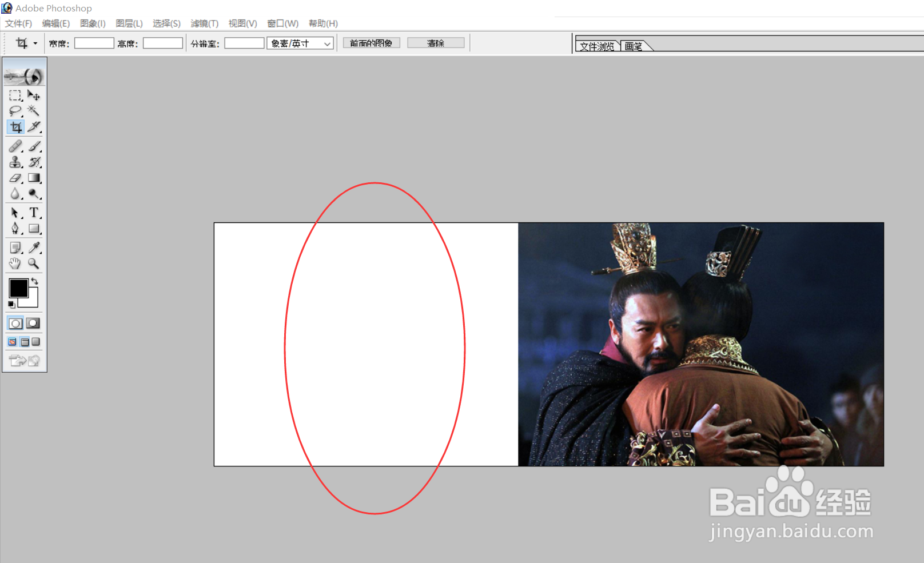Select the Healing Brush tool
The image size is (924, 563).
pyautogui.click(x=15, y=146)
